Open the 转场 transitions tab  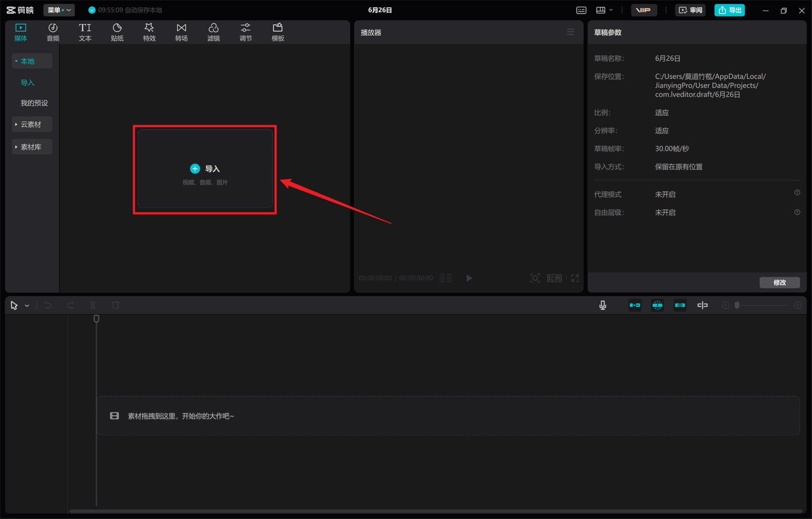pos(181,32)
